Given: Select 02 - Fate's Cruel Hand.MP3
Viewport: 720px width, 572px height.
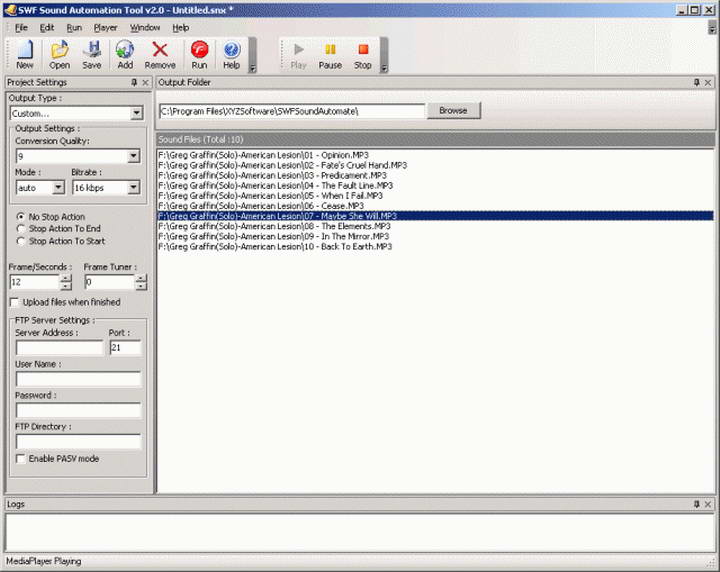Looking at the screenshot, I should (x=435, y=165).
